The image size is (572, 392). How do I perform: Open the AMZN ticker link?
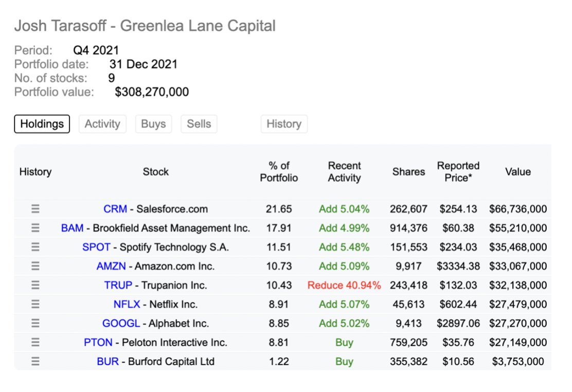(x=111, y=266)
